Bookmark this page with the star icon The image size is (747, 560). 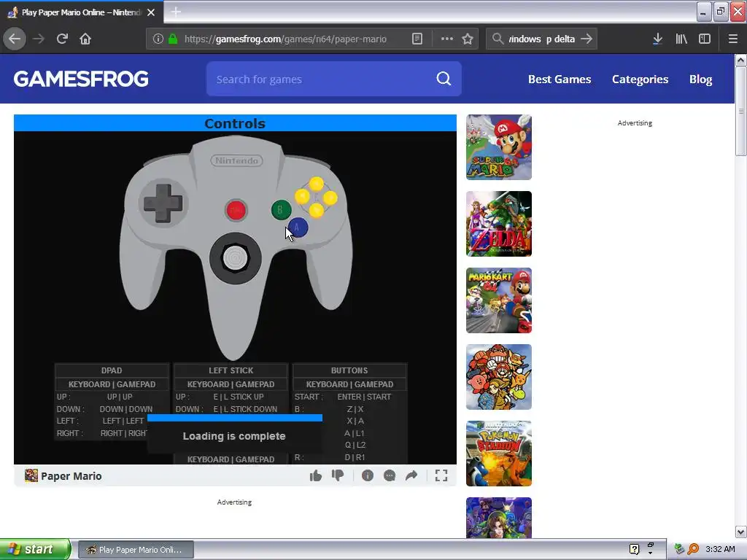tap(468, 39)
